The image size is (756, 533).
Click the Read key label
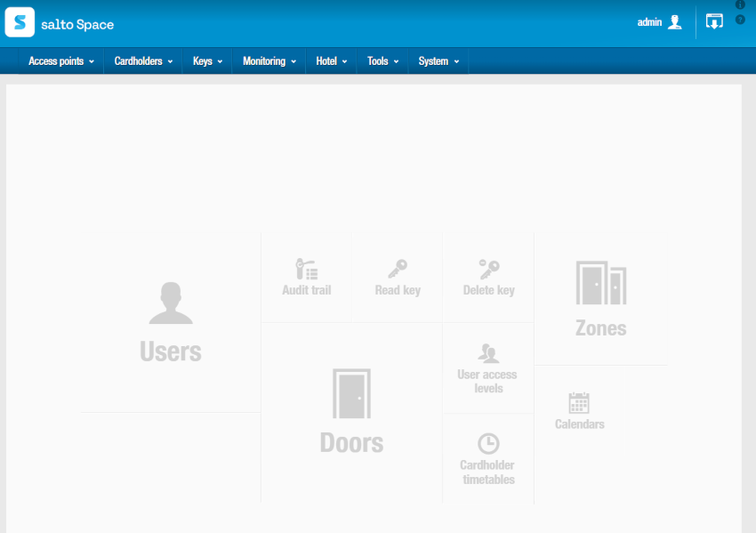point(398,290)
